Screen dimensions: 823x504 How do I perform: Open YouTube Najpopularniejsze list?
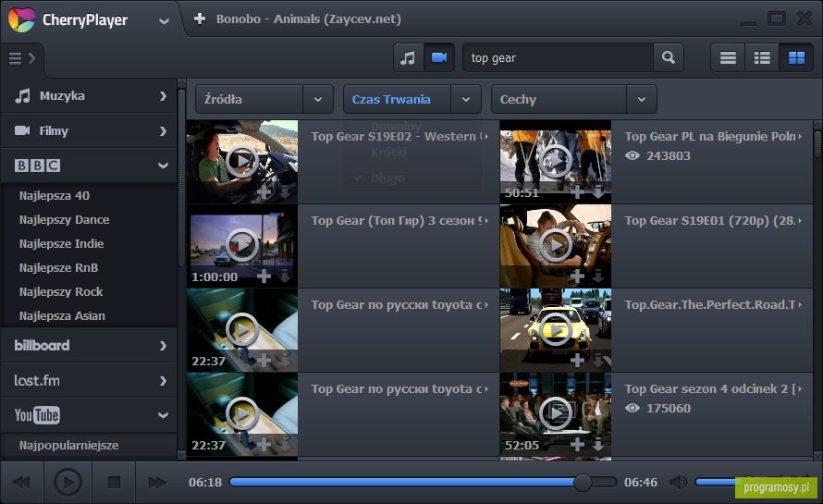pos(68,446)
